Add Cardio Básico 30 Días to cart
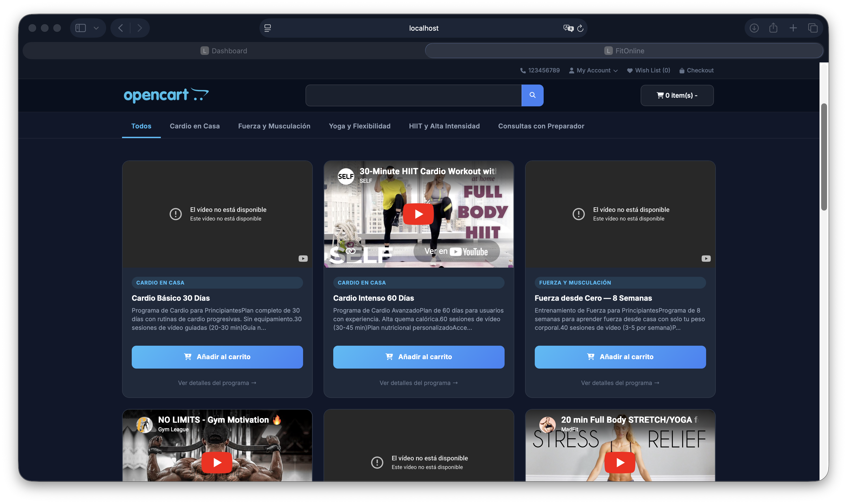This screenshot has height=504, width=847. 217,357
